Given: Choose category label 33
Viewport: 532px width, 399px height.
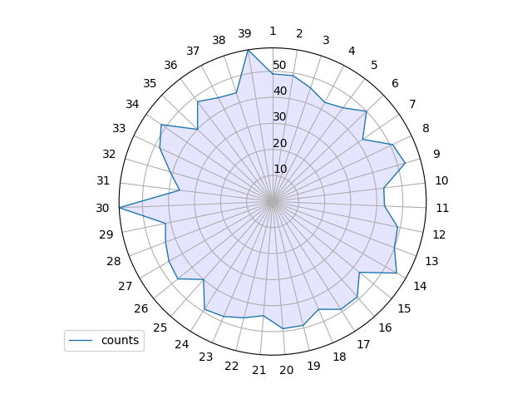Looking at the screenshot, I should click(119, 128).
